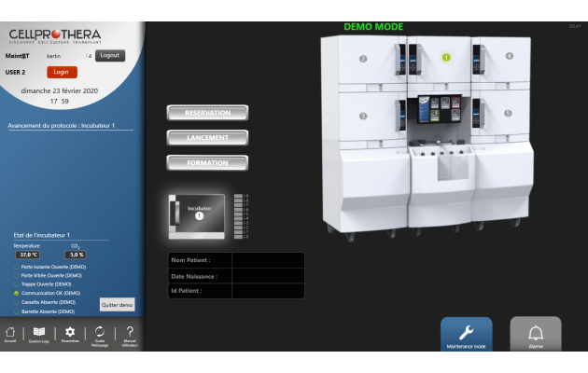Click Quitter demo button

117,305
